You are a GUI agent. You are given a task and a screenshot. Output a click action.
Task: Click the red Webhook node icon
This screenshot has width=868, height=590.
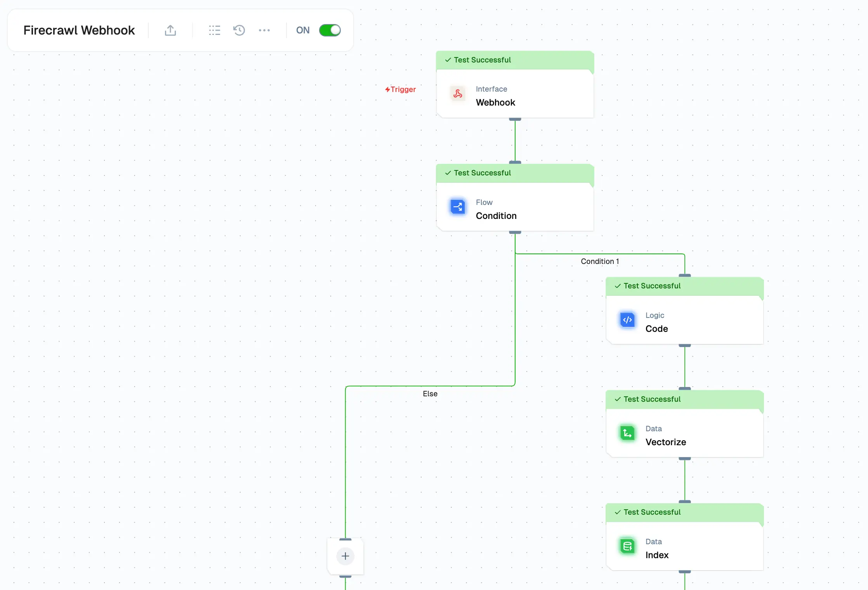tap(458, 94)
